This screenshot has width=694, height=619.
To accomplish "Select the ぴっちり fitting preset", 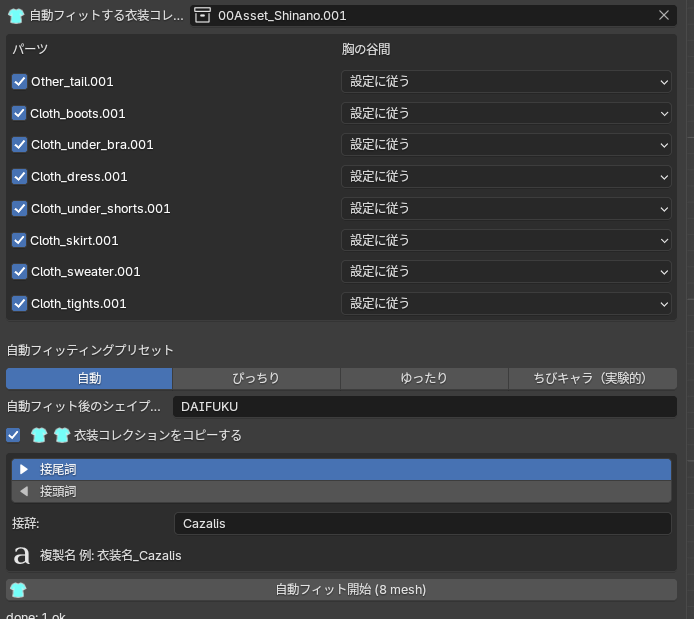I will 256,379.
